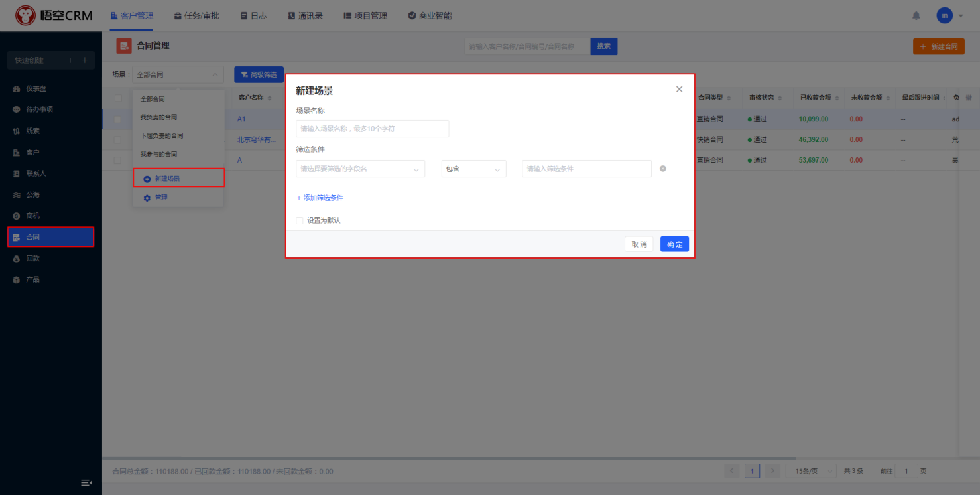980x495 pixels.
Task: Open the 仪表盘 dashboard sidebar icon
Action: click(17, 89)
